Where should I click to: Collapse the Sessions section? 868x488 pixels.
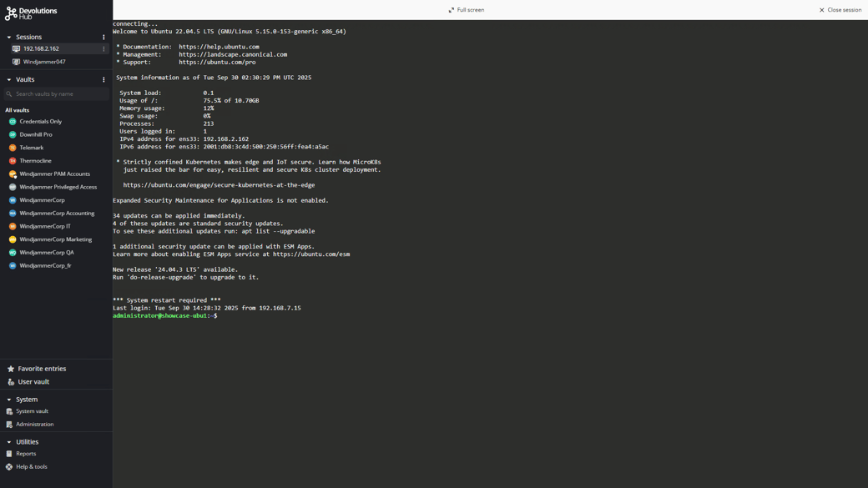point(8,37)
